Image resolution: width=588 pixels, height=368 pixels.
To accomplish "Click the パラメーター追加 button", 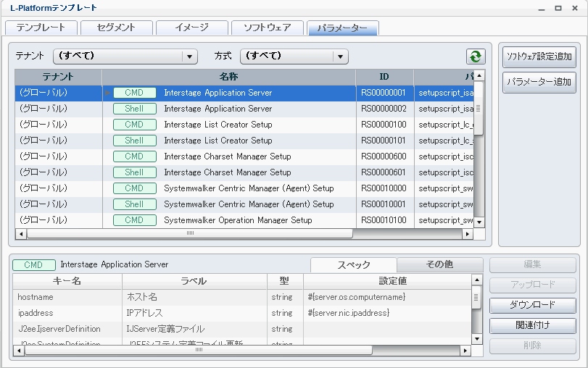I will click(x=539, y=82).
